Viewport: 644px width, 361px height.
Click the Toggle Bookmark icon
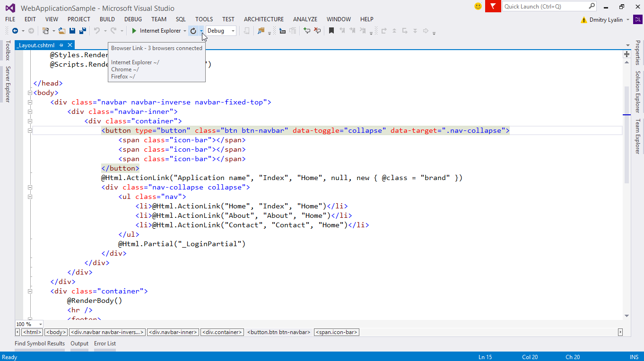coord(331,31)
